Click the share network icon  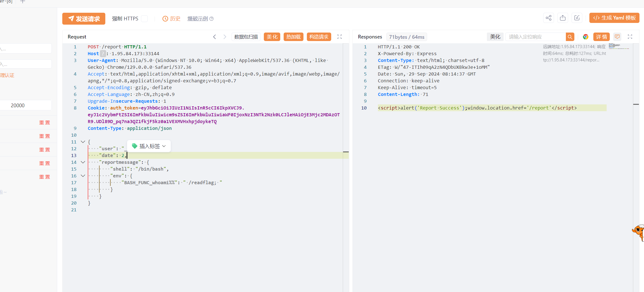pos(549,18)
